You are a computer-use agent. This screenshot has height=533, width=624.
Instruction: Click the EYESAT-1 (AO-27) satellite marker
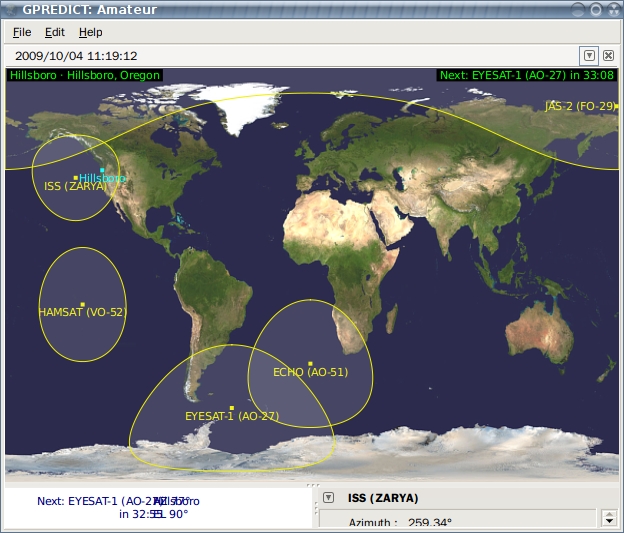pos(232,408)
